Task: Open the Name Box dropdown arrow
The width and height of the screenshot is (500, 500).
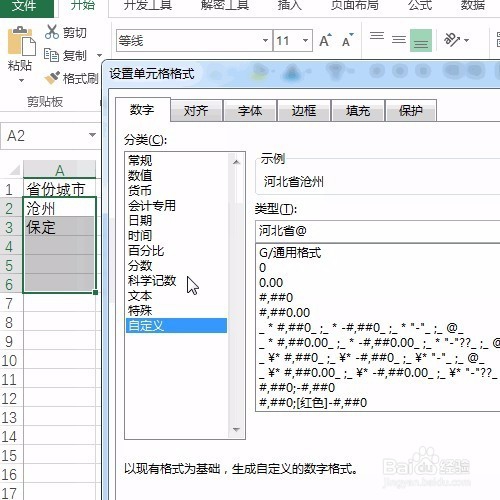Action: pos(92,135)
